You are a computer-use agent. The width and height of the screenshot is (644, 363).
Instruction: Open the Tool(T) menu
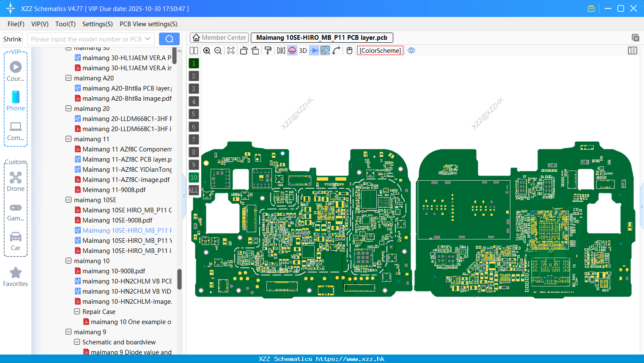click(x=66, y=24)
